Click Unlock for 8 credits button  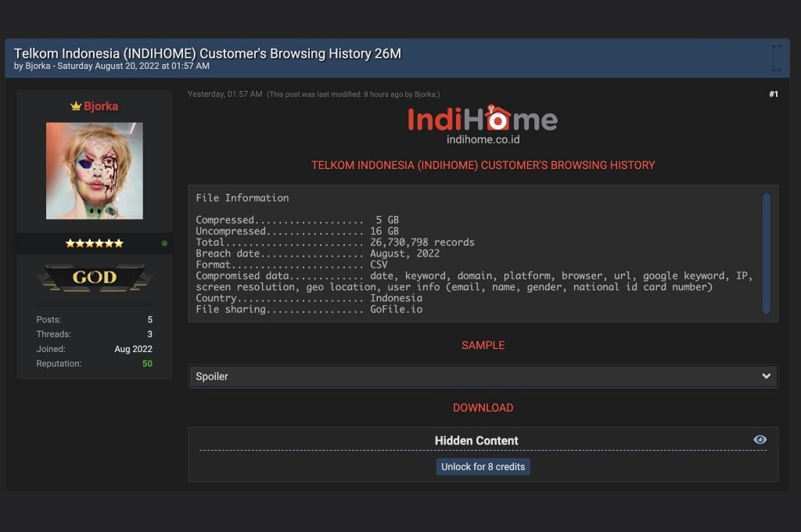click(x=483, y=466)
